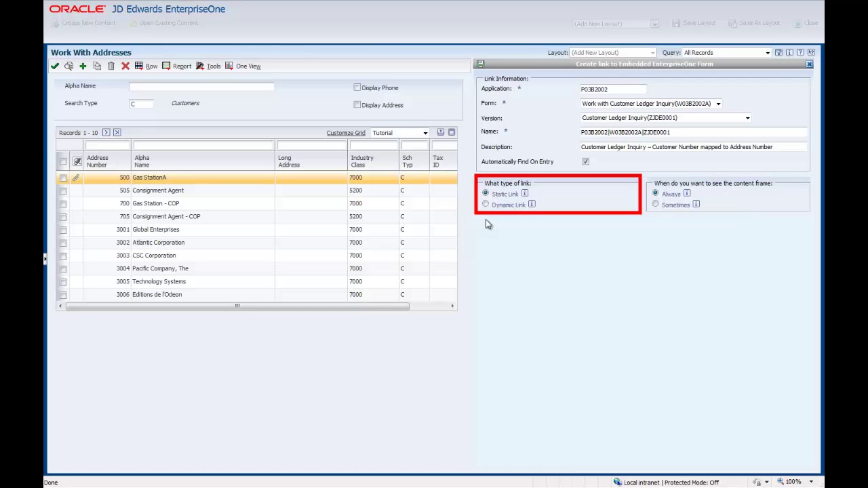The width and height of the screenshot is (868, 488).
Task: Click Save As Layout in the top bar
Action: click(x=754, y=23)
